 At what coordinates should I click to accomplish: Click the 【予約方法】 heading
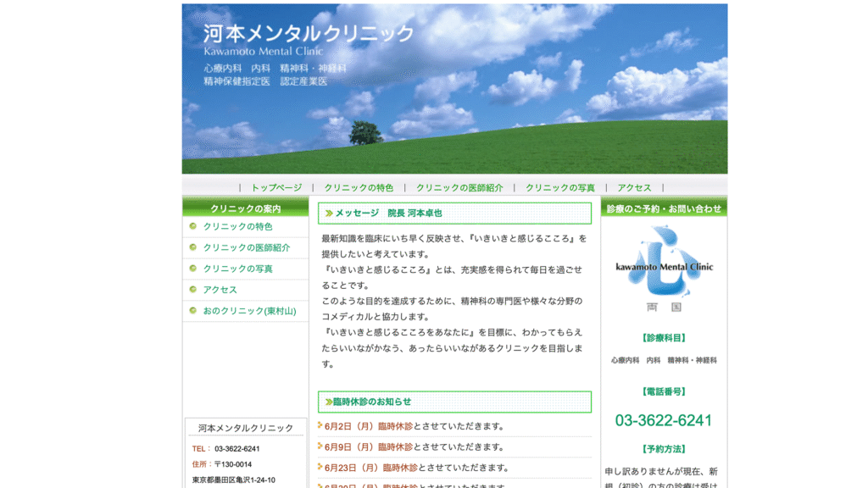point(664,449)
